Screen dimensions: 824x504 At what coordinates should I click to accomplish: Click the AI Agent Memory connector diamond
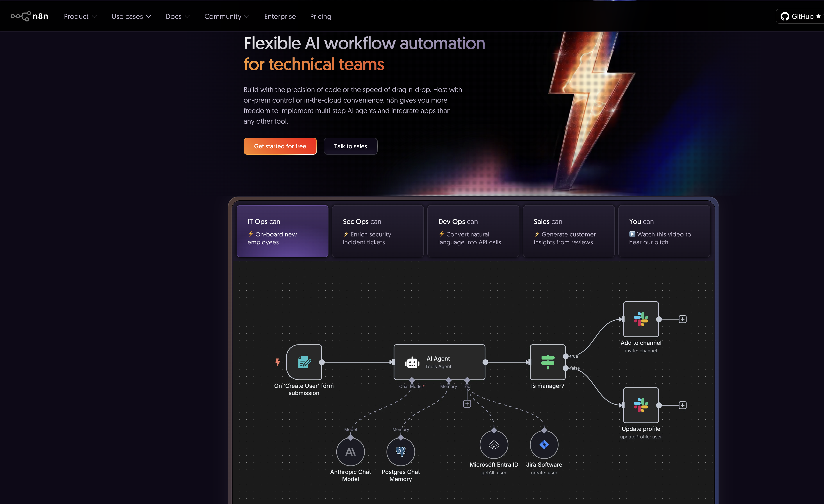[448, 380]
